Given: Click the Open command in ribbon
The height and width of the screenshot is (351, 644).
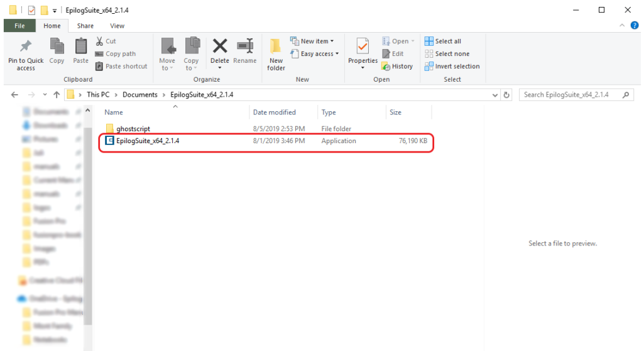Looking at the screenshot, I should 398,41.
